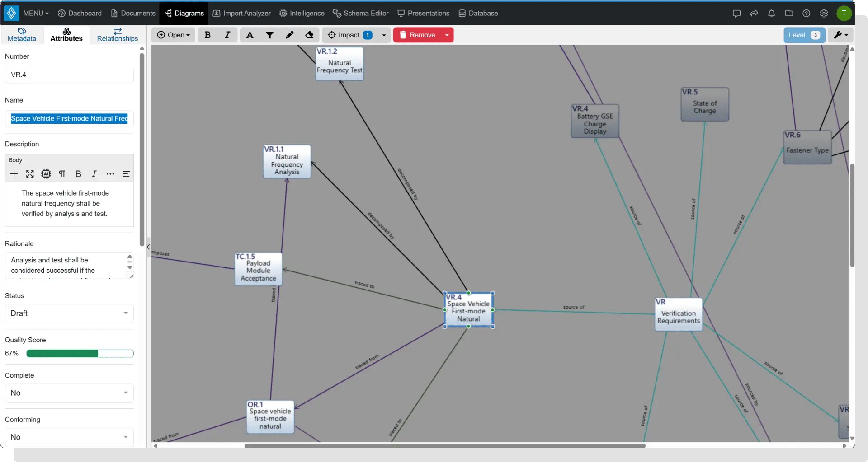Open more options ellipsis in Description

(x=110, y=174)
